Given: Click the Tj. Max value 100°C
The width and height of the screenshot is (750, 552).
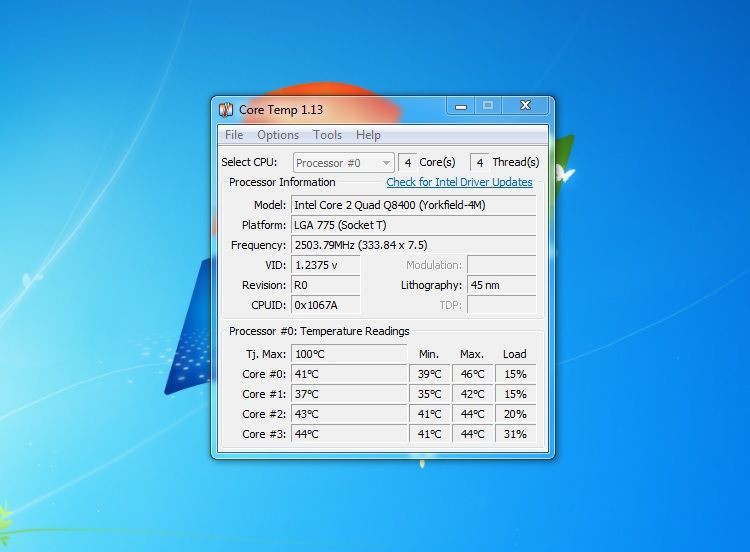Looking at the screenshot, I should tap(349, 354).
